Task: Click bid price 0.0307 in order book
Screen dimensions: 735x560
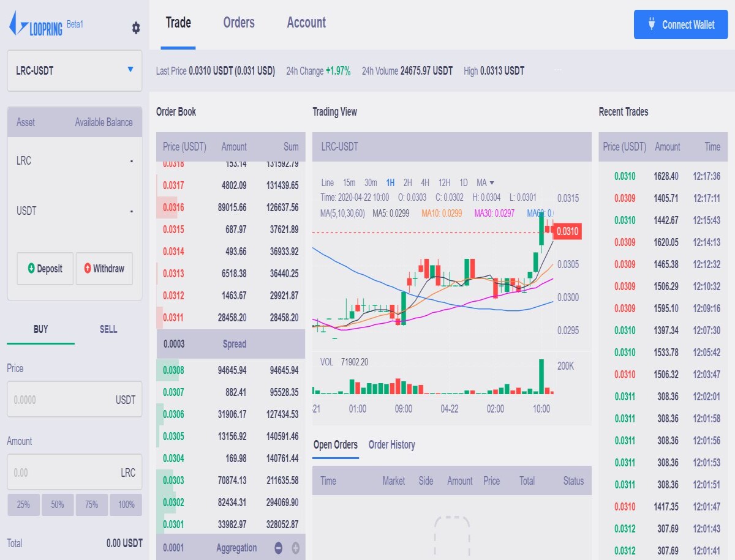Action: (x=173, y=392)
